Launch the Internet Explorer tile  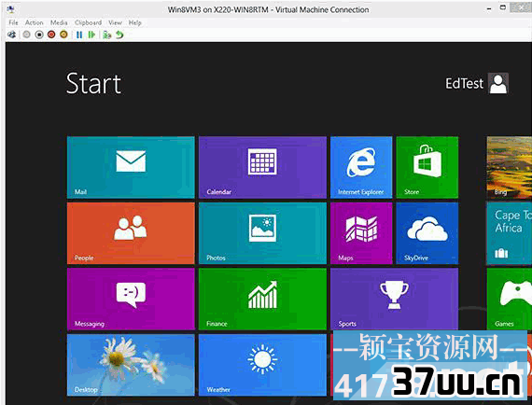click(361, 167)
